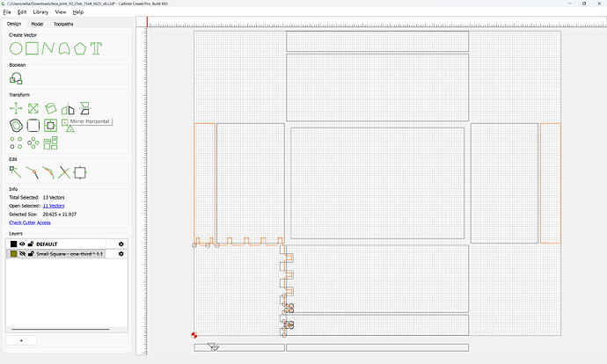This screenshot has height=364, width=607.
Task: Toggle visibility of DEFAULT layer
Action: coord(23,244)
